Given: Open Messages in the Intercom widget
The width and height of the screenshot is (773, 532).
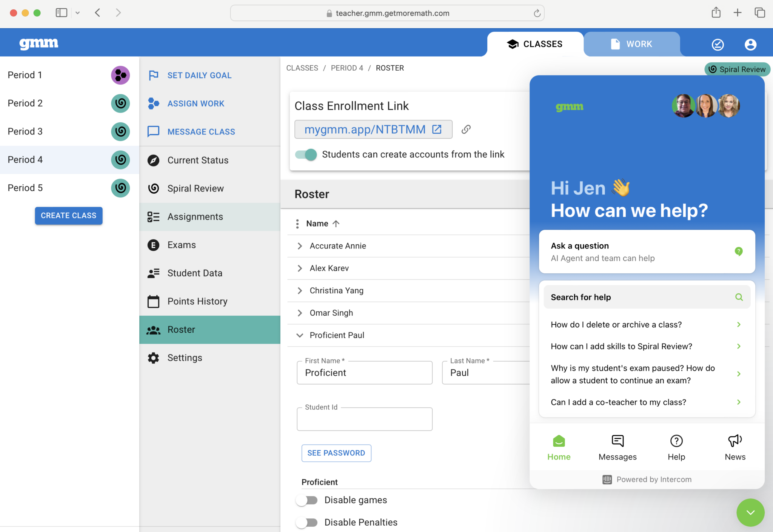Looking at the screenshot, I should 617,447.
